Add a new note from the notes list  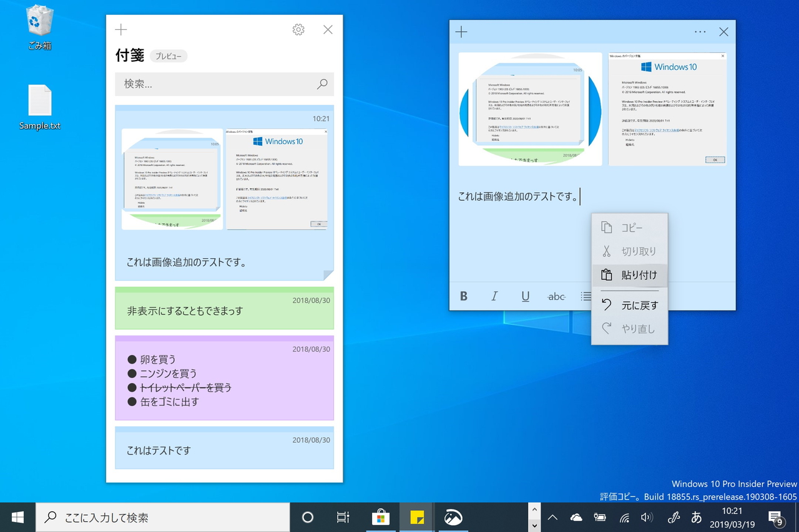(x=120, y=29)
